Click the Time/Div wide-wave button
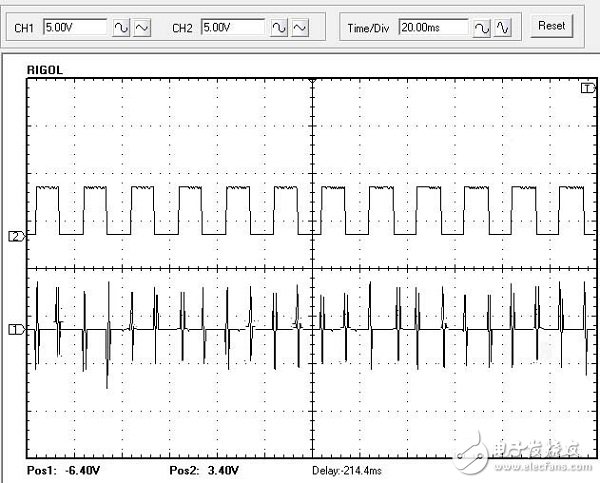The image size is (600, 483). pos(483,27)
